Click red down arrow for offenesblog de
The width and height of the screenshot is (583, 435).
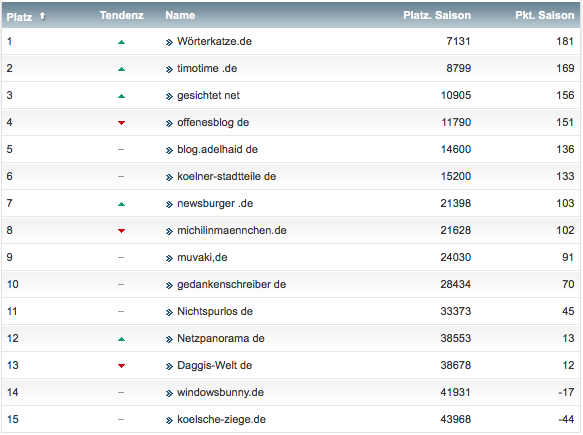(121, 123)
